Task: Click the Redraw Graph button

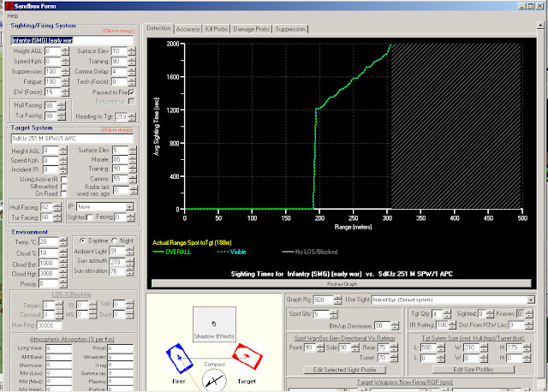Action: 342,283
